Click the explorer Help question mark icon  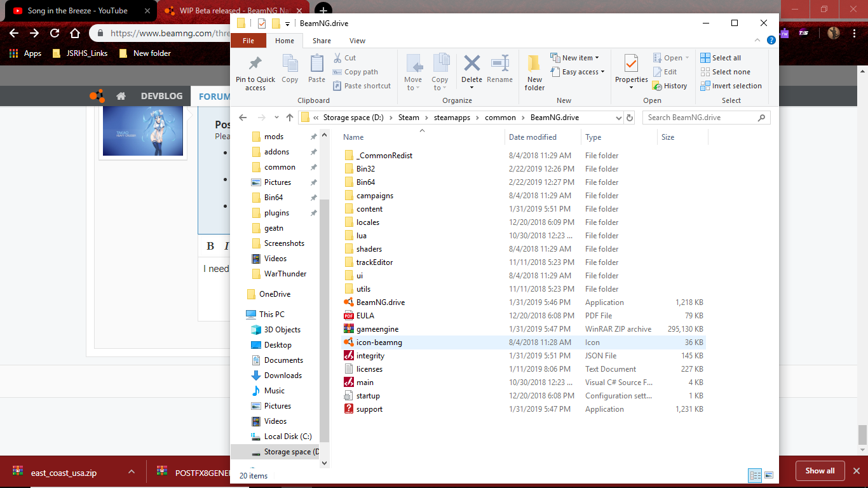(771, 40)
